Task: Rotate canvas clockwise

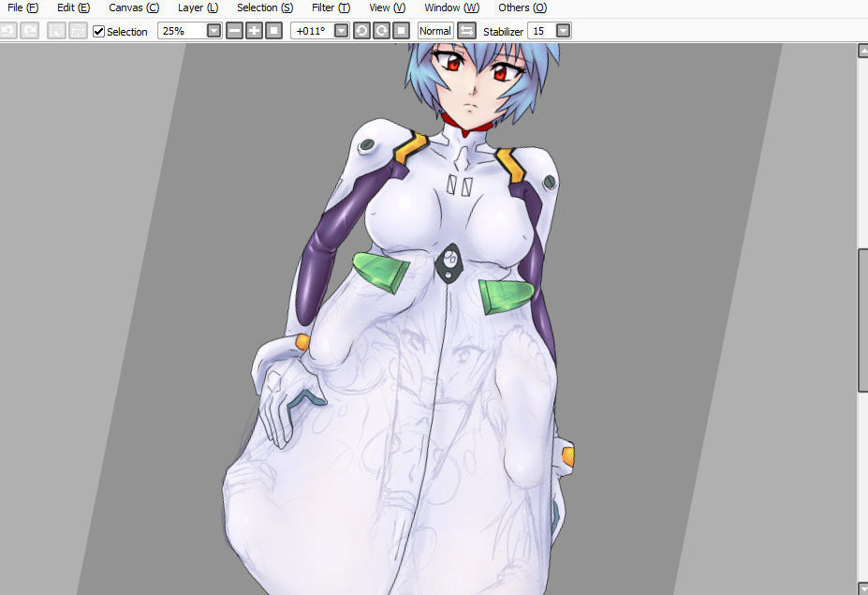Action: point(381,31)
